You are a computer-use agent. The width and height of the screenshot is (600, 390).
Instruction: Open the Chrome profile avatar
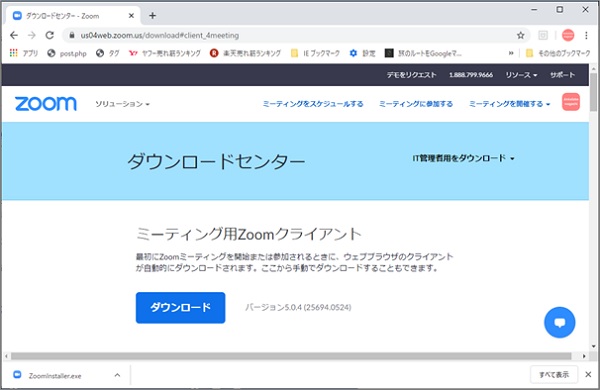click(568, 35)
